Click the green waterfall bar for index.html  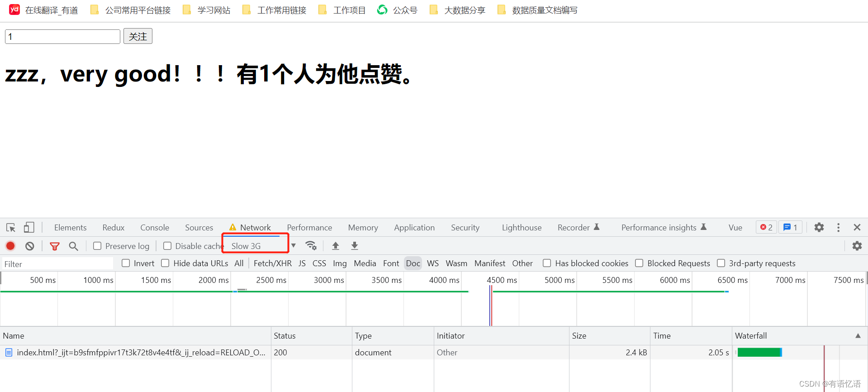759,352
